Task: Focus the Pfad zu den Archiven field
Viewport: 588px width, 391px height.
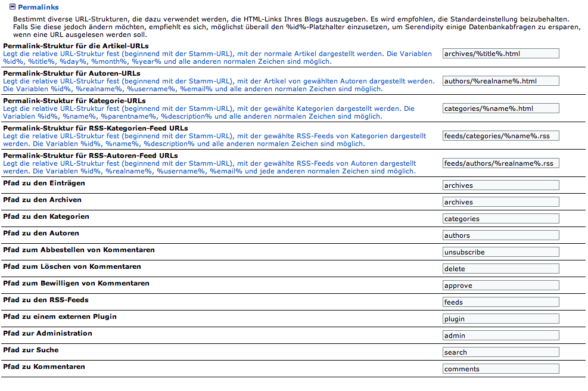Action: (500, 202)
